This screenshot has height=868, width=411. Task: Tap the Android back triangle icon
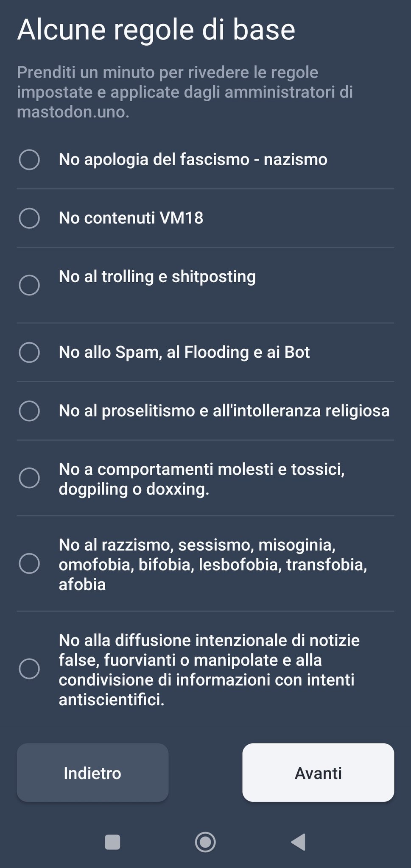[x=299, y=842]
